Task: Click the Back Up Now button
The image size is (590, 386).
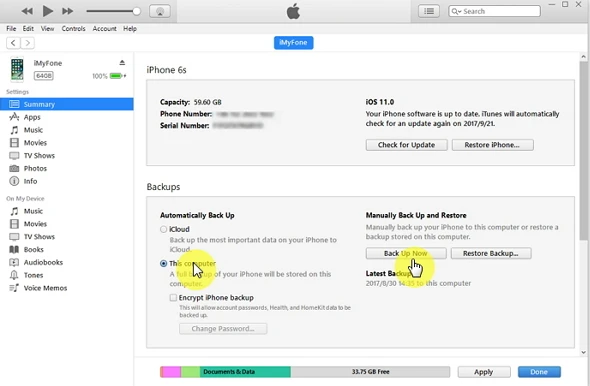Action: (406, 253)
